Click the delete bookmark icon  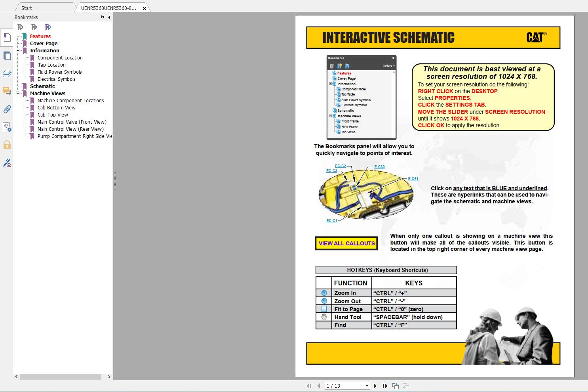(x=20, y=27)
